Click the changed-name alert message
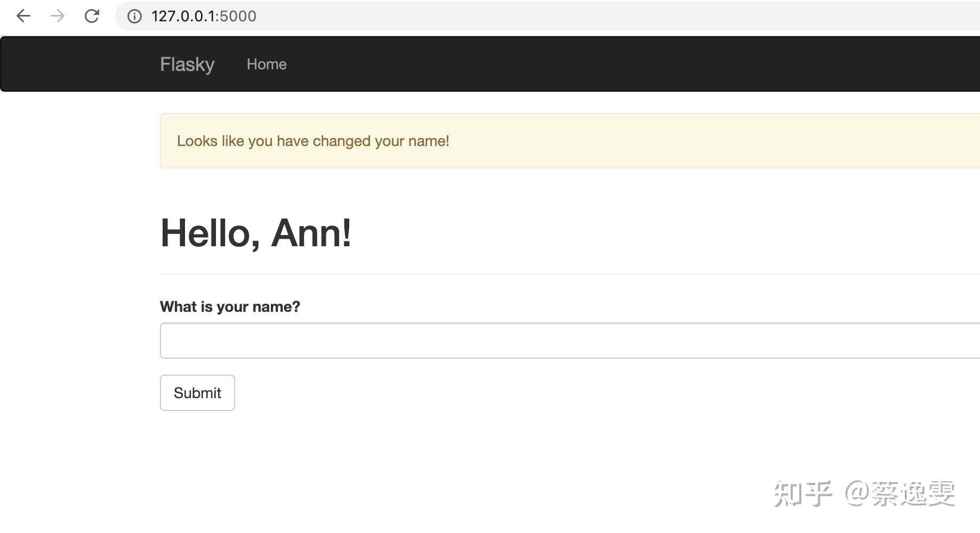Viewport: 980px width, 533px height. (x=313, y=141)
